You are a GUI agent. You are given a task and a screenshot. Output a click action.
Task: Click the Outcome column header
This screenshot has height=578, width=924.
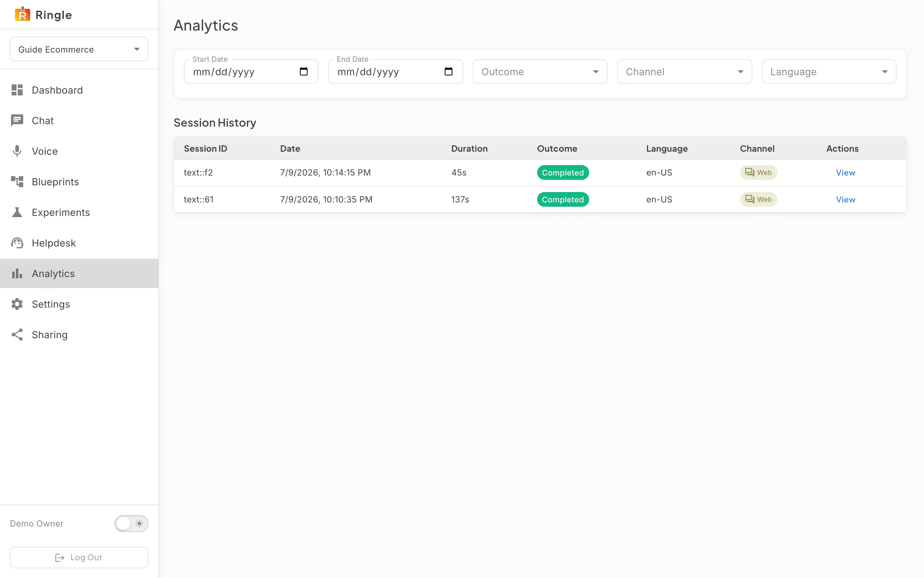(557, 148)
